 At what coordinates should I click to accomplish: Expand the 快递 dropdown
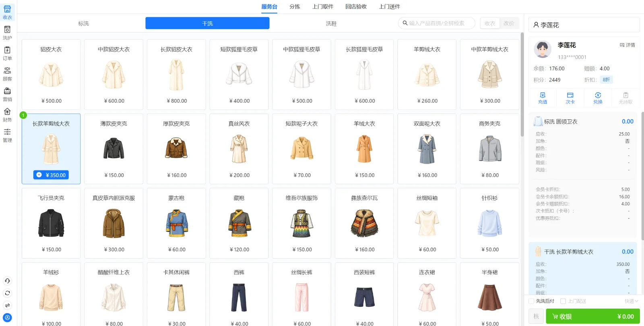tap(631, 301)
